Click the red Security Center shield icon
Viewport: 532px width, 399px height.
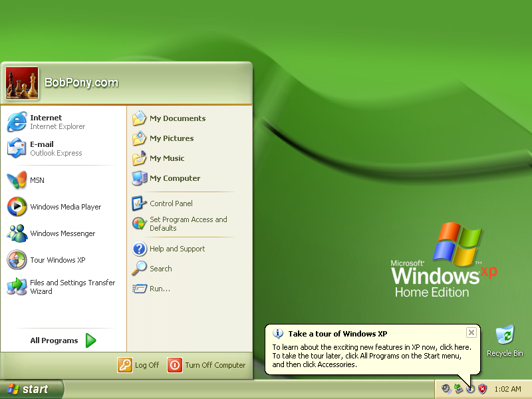click(x=482, y=389)
